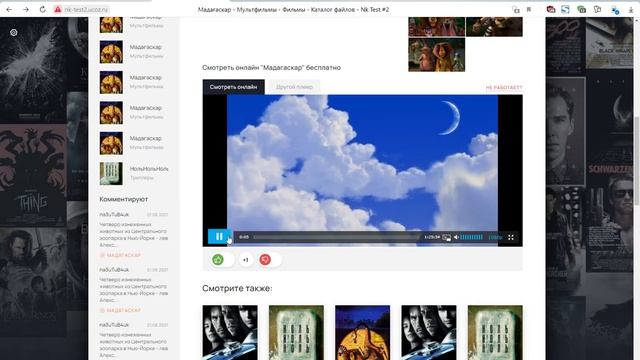
Task: Switch to the "Другой плеер" tab
Action: click(x=294, y=87)
